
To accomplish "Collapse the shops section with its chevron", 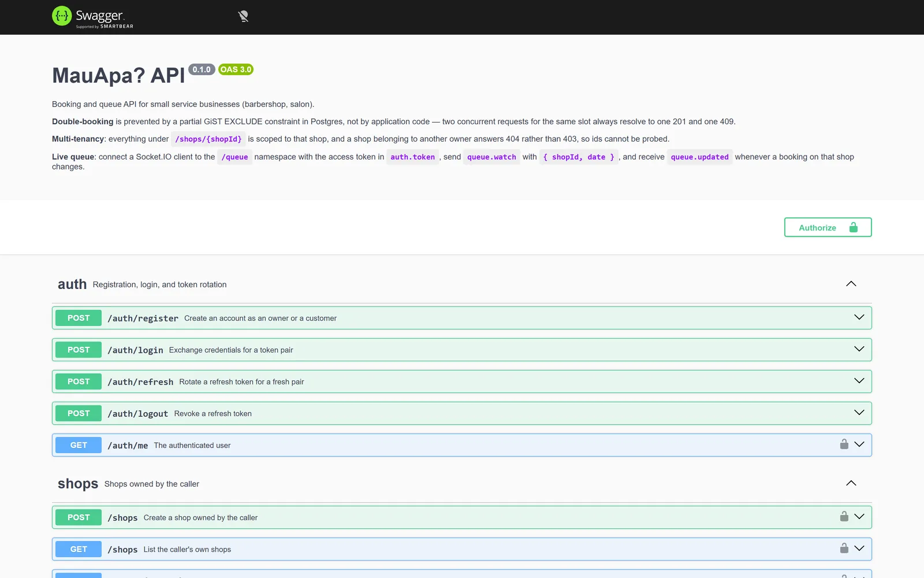I will pos(851,483).
